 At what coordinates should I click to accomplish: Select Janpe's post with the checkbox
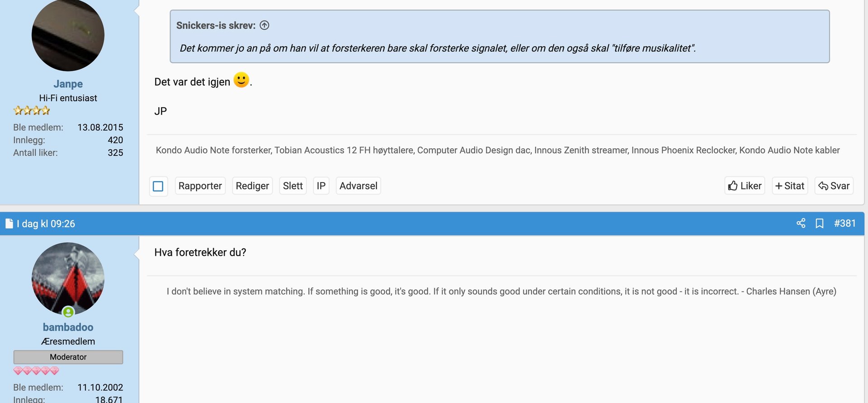[x=158, y=186]
